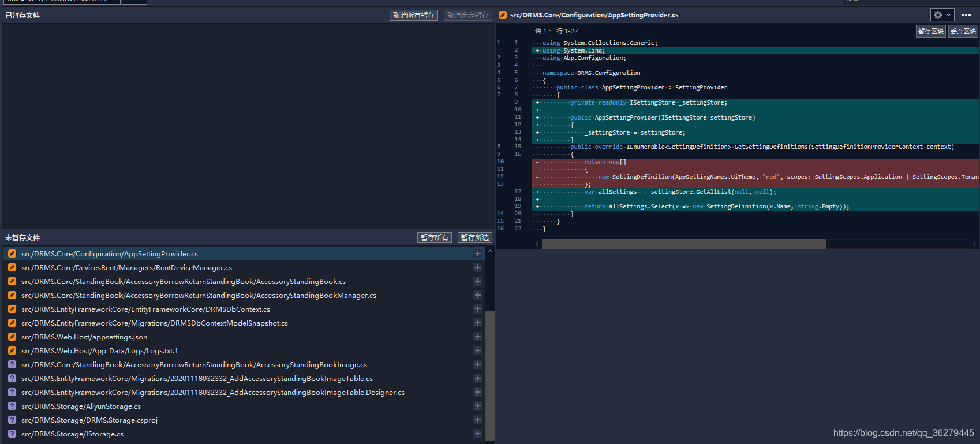Click modified-file icon beside AppSettingProvider.cs in list
The image size is (980, 444).
(x=12, y=253)
